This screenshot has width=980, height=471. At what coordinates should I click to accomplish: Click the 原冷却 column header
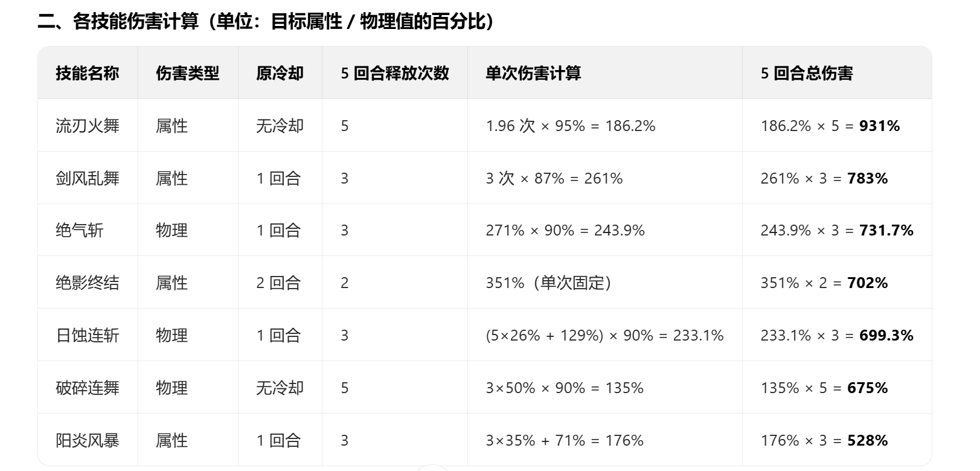click(x=280, y=73)
